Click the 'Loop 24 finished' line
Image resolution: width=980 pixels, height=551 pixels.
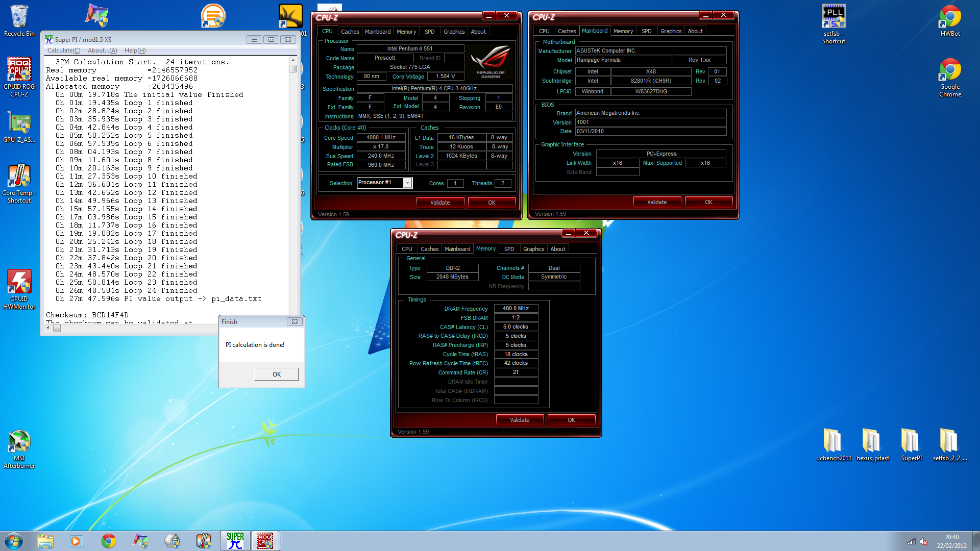[x=127, y=290]
